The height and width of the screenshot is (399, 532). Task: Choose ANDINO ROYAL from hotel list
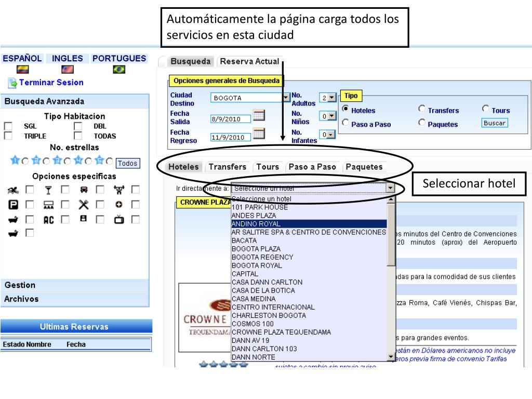click(x=309, y=224)
